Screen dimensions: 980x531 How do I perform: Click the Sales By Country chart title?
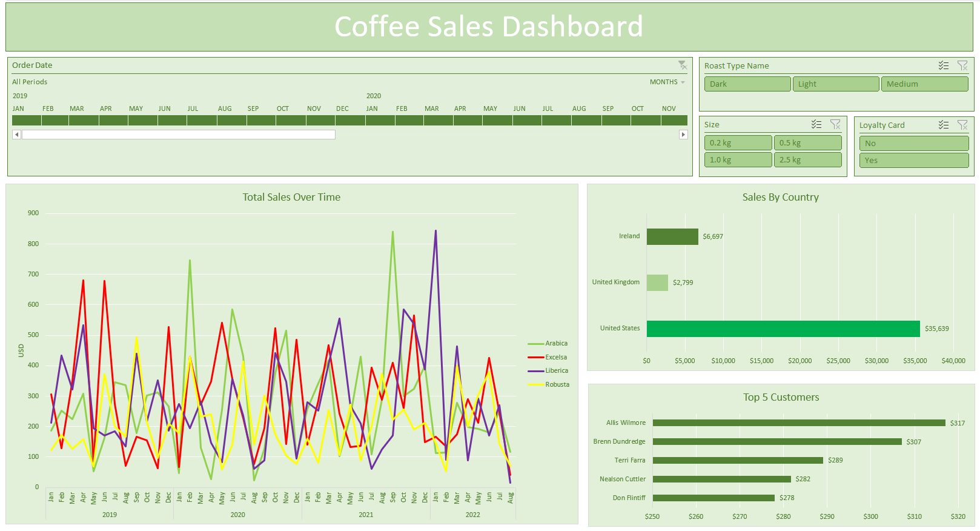tap(781, 197)
